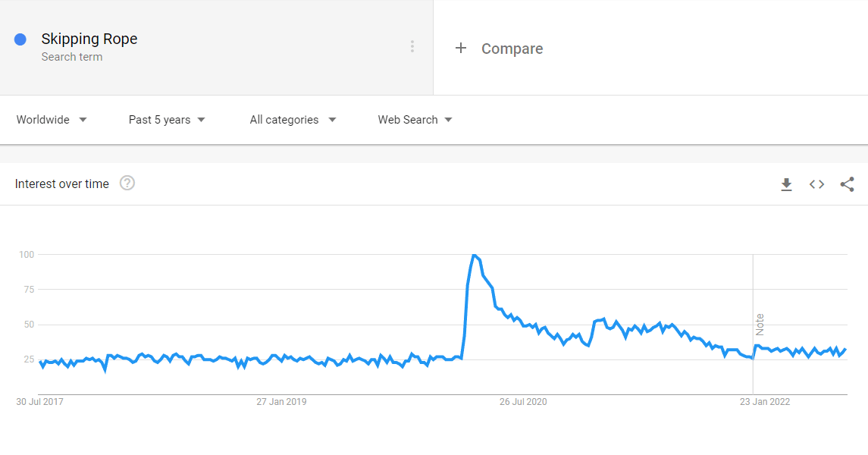Image resolution: width=868 pixels, height=455 pixels.
Task: Expand the Worldwide region dropdown
Action: pos(52,120)
